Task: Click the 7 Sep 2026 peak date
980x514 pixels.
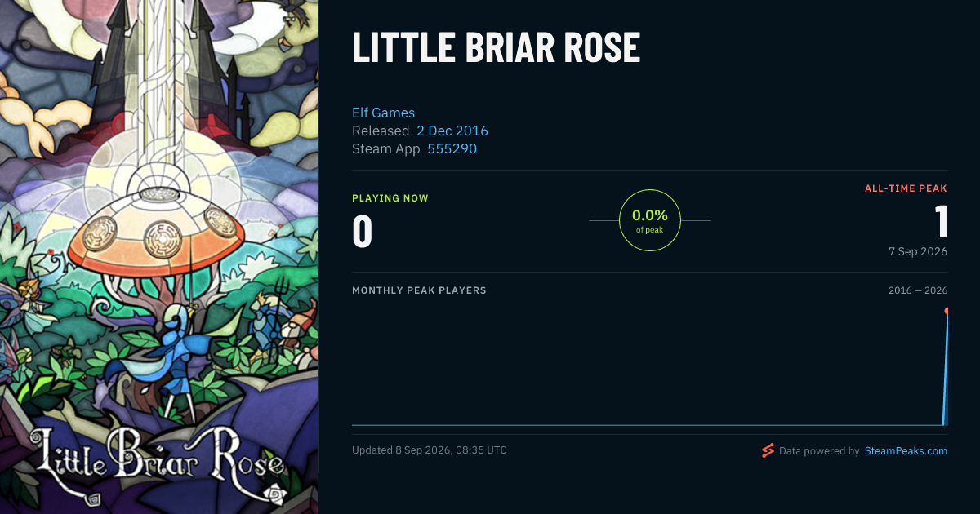Action: pos(918,251)
